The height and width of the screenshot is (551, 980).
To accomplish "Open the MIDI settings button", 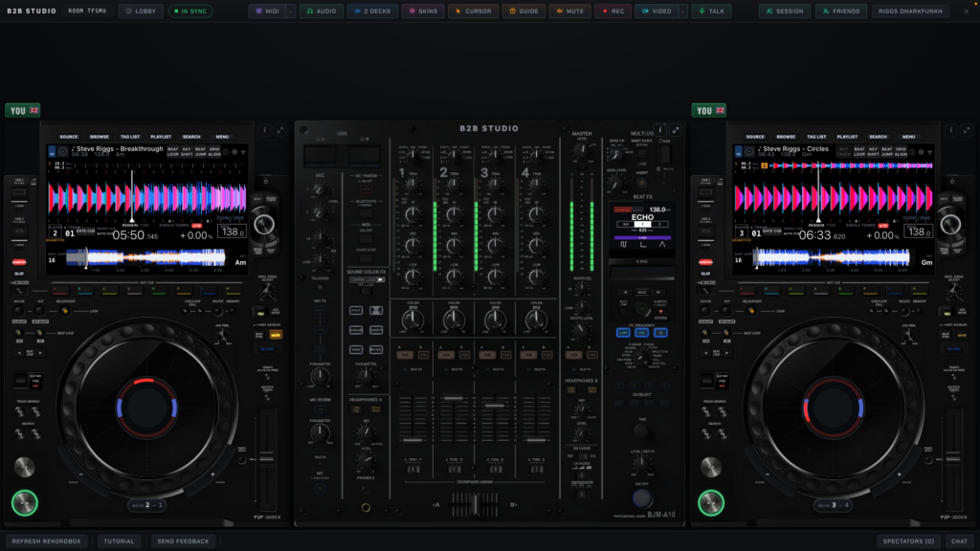I will [268, 11].
